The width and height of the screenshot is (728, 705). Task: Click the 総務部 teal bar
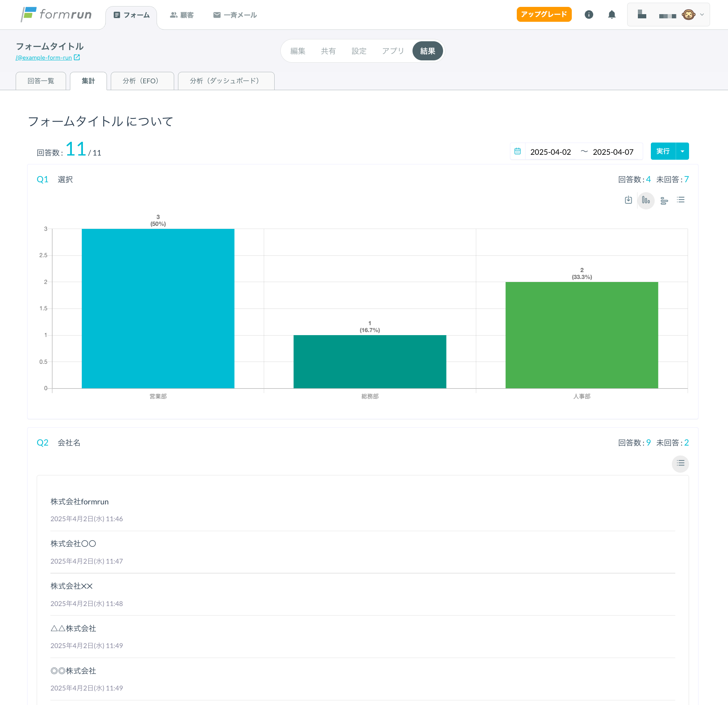pyautogui.click(x=370, y=362)
